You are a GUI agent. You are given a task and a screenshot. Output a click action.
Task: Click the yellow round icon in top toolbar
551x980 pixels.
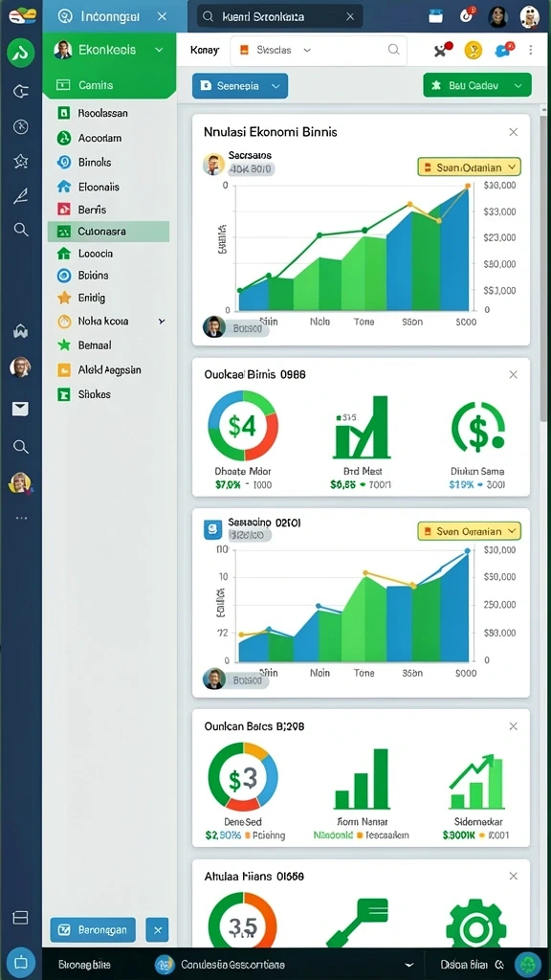tap(474, 50)
